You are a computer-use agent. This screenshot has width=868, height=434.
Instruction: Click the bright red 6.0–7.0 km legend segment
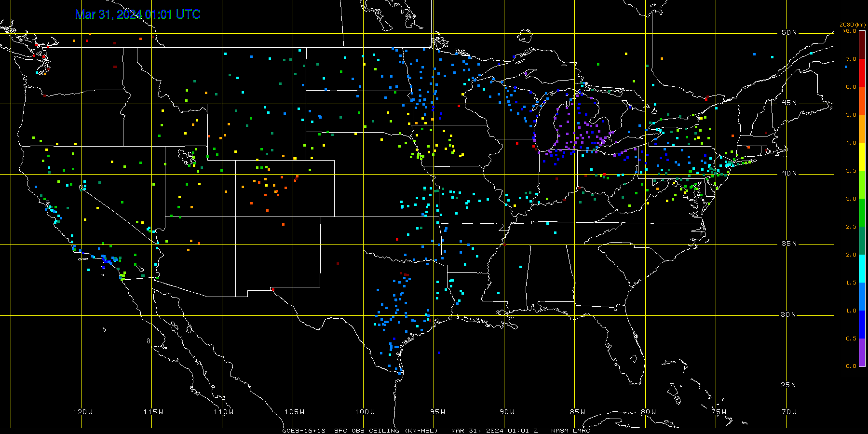(x=862, y=73)
